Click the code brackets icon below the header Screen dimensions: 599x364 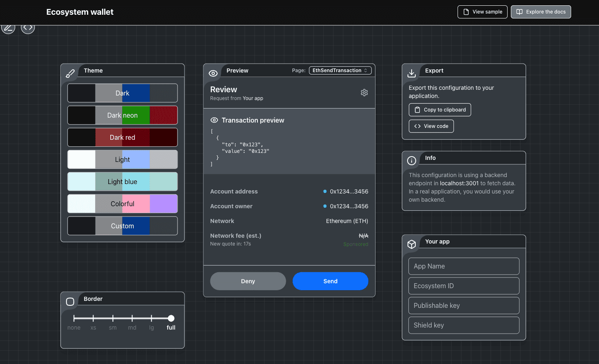(28, 28)
